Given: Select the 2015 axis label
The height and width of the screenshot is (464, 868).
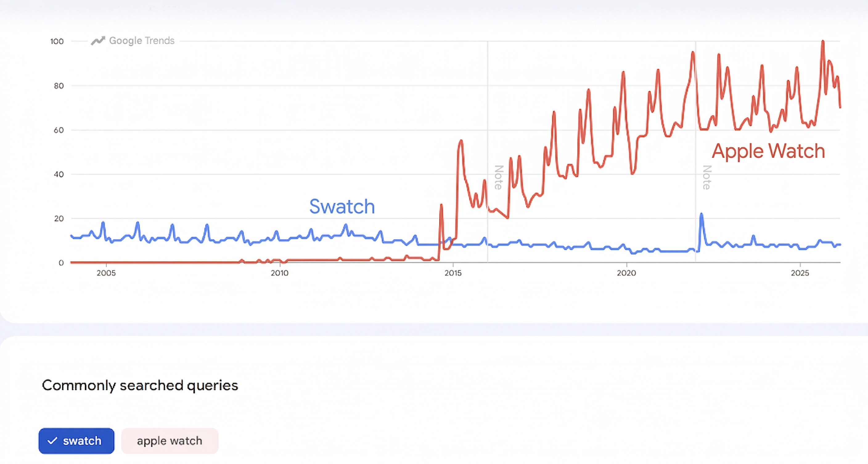Looking at the screenshot, I should coord(453,273).
